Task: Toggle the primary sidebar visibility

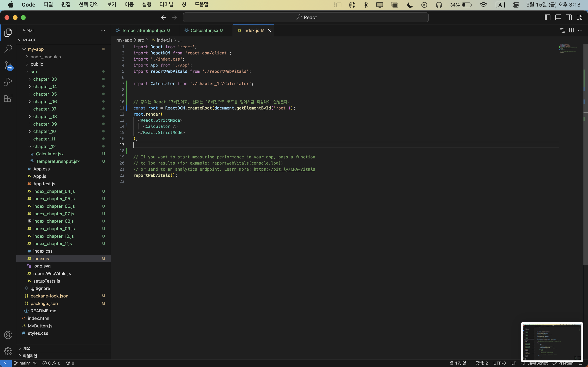Action: [x=547, y=18]
